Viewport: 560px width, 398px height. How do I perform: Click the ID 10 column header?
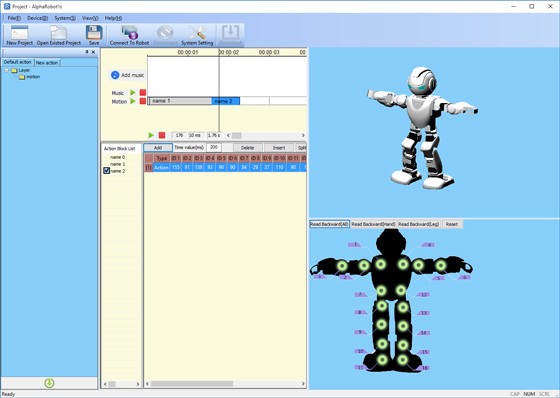280,158
